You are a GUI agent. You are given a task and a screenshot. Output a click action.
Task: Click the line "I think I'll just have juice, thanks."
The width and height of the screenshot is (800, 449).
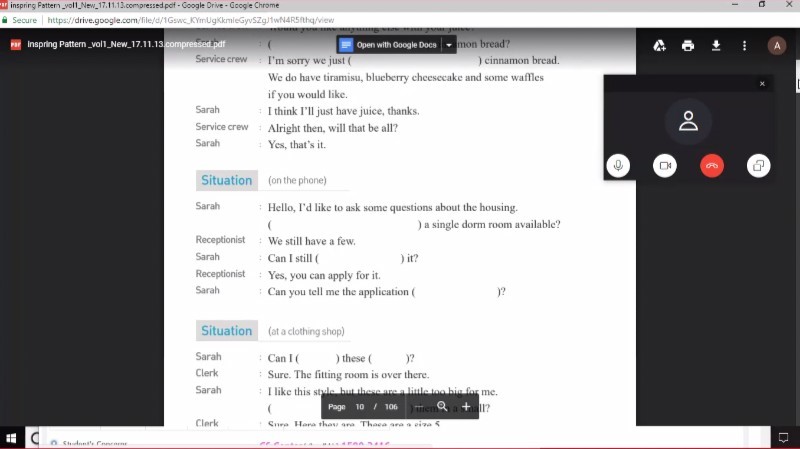click(x=343, y=111)
